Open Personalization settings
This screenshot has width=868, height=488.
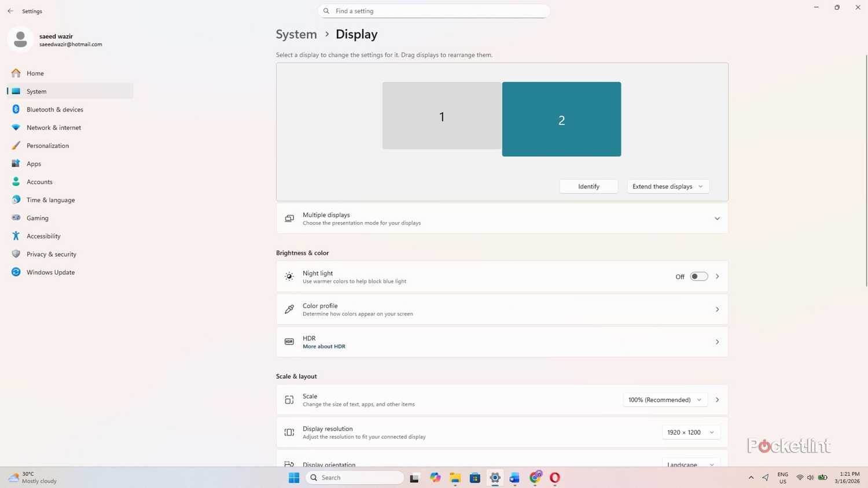pos(47,145)
